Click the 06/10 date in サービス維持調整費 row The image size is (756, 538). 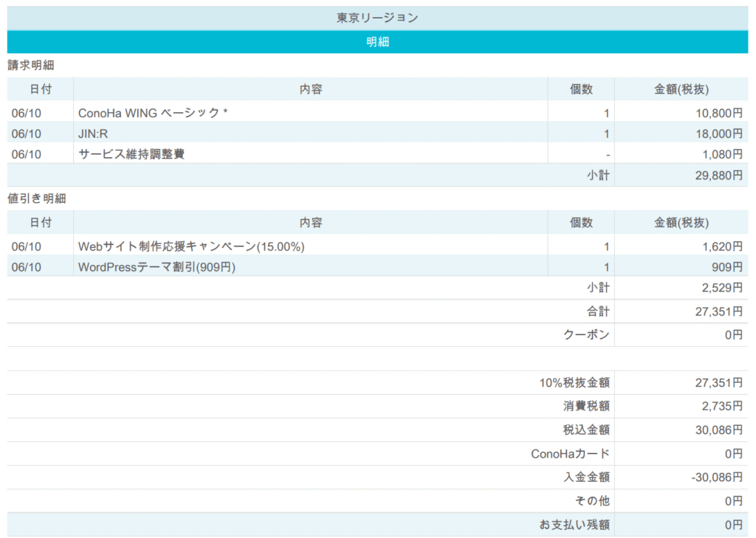[27, 154]
